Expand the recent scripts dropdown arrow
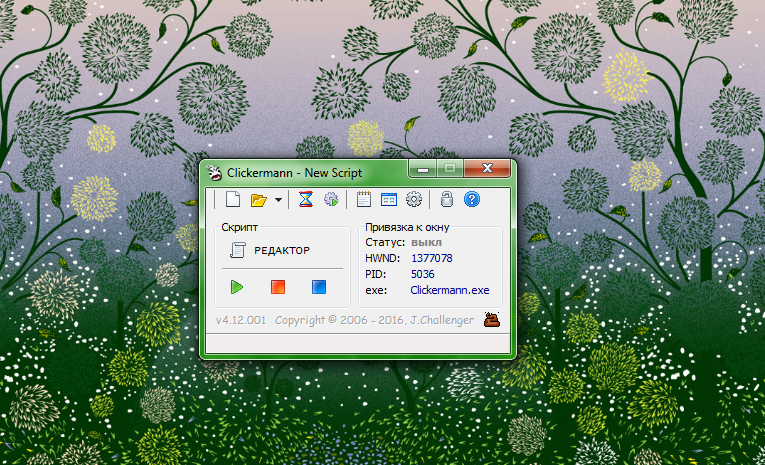This screenshot has width=765, height=465. pyautogui.click(x=278, y=200)
